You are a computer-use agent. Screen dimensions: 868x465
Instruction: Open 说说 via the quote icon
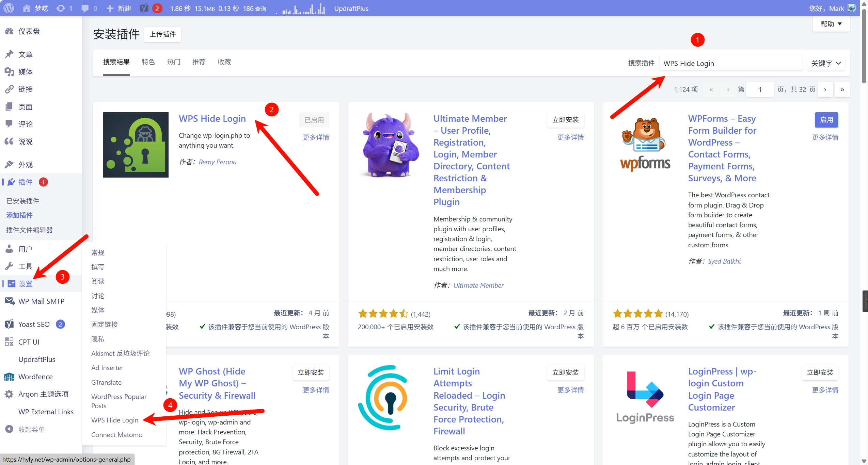[9, 142]
